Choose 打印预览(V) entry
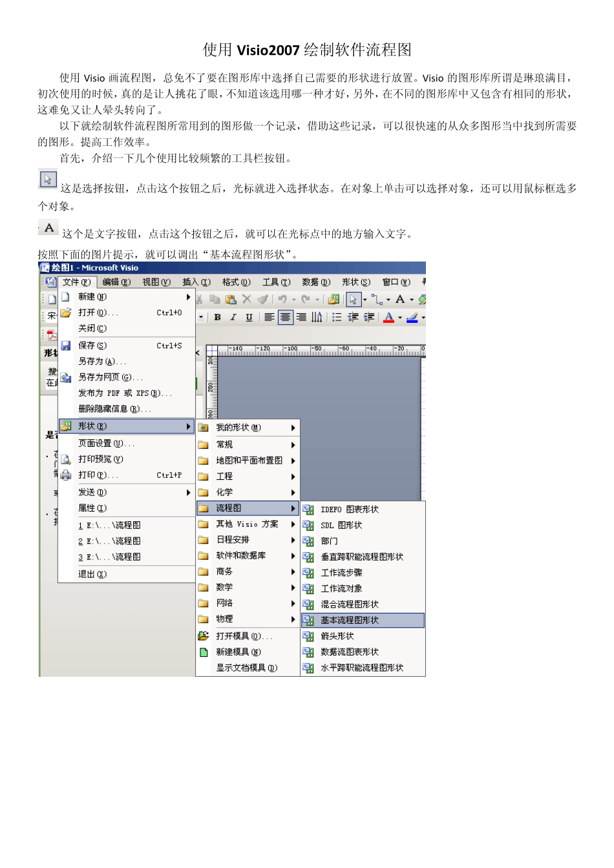Image resolution: width=614 pixels, height=868 pixels. (x=127, y=459)
